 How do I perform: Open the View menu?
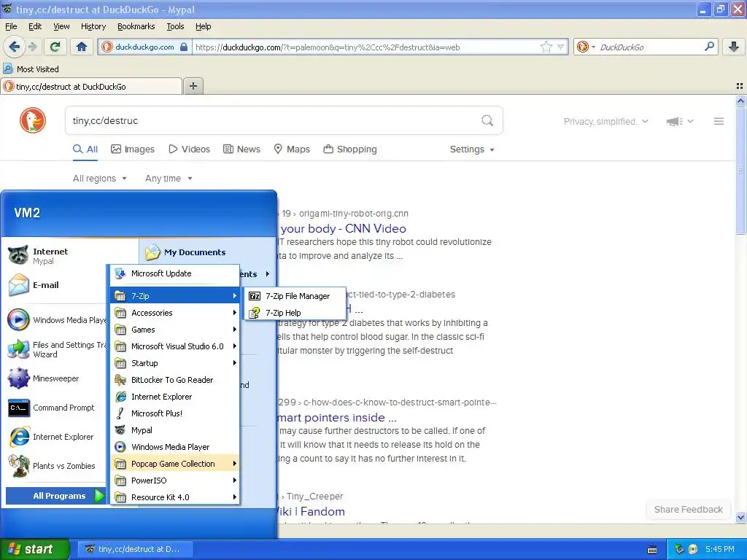click(x=61, y=26)
